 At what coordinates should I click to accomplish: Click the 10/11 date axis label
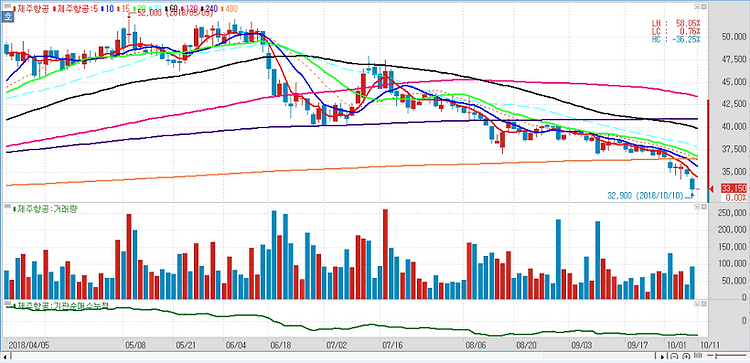pos(710,344)
